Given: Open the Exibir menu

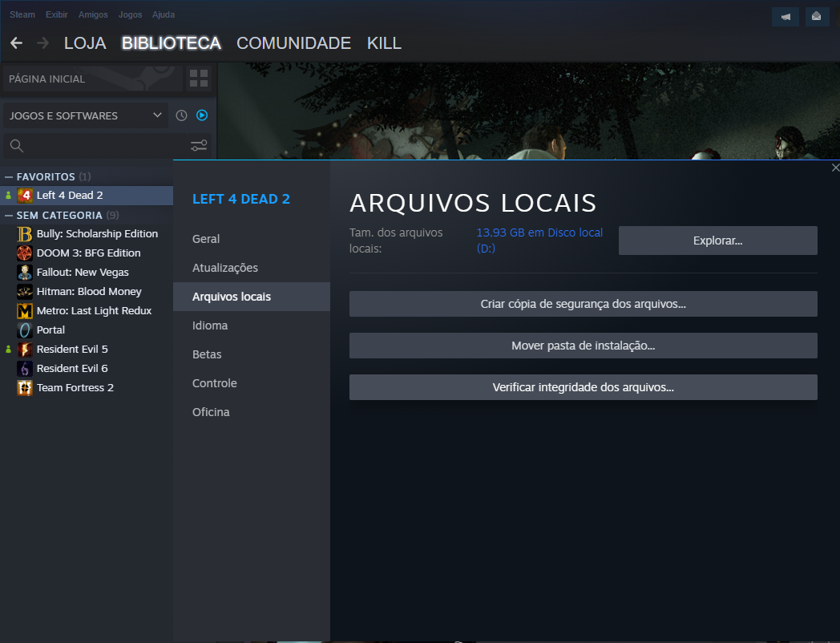Looking at the screenshot, I should click(56, 14).
